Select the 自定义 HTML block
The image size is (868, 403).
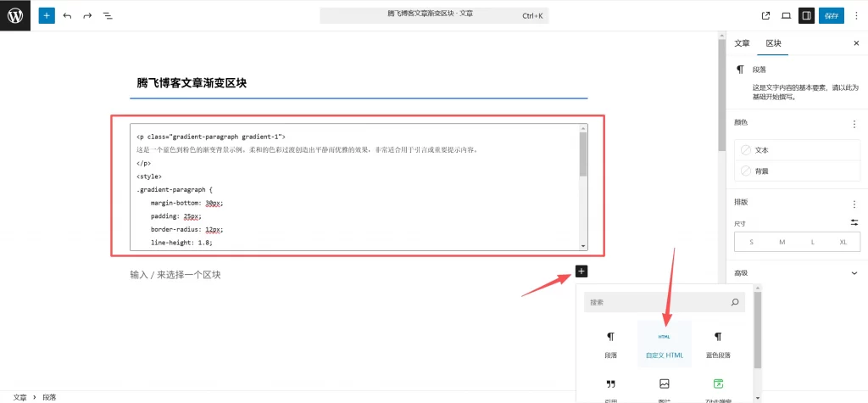point(664,344)
